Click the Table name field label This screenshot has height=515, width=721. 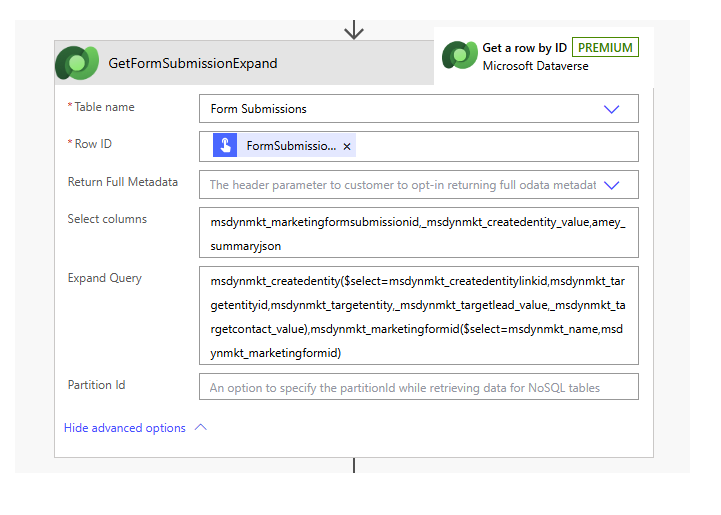pyautogui.click(x=104, y=107)
